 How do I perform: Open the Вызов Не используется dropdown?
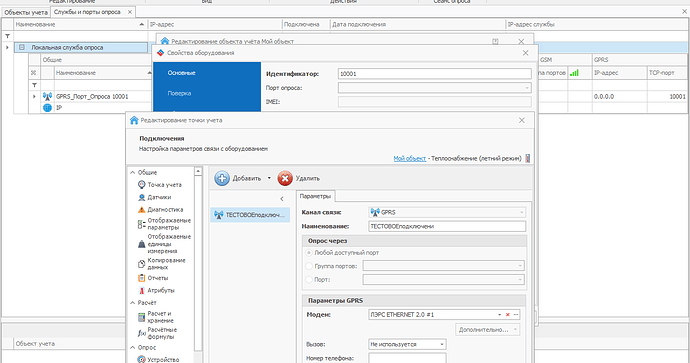coord(407,344)
